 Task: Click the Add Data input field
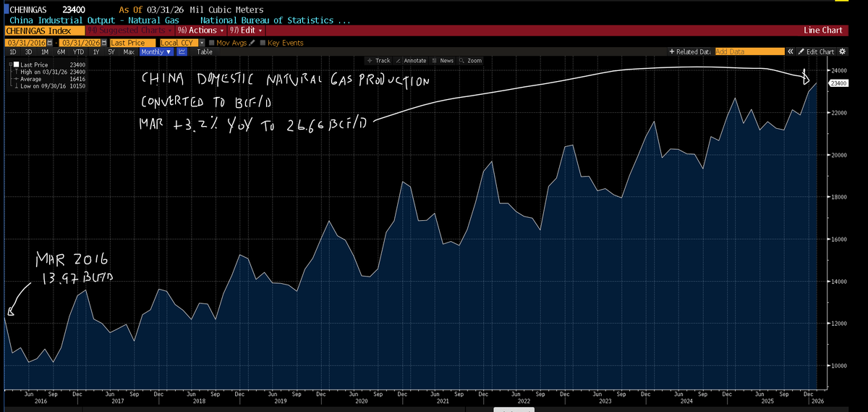pos(749,51)
